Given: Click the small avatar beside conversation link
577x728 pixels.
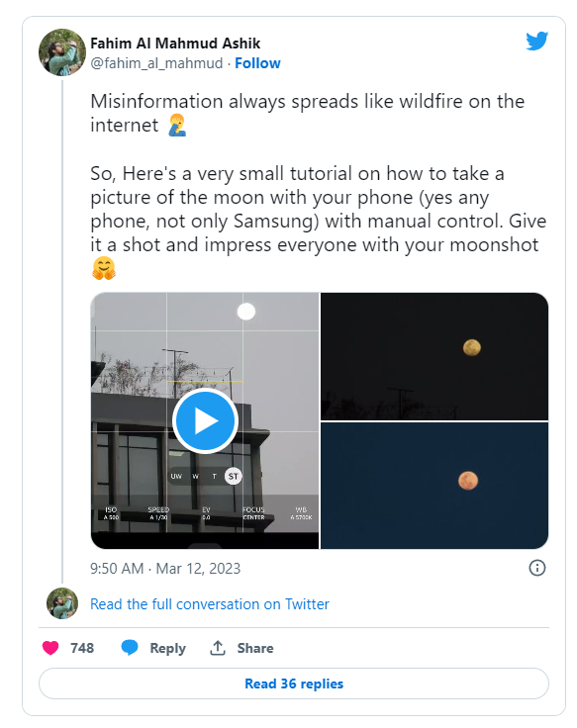Looking at the screenshot, I should [62, 603].
